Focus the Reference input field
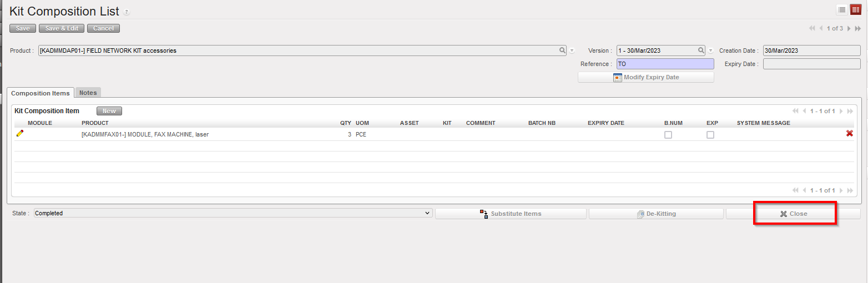This screenshot has width=868, height=283. [665, 64]
